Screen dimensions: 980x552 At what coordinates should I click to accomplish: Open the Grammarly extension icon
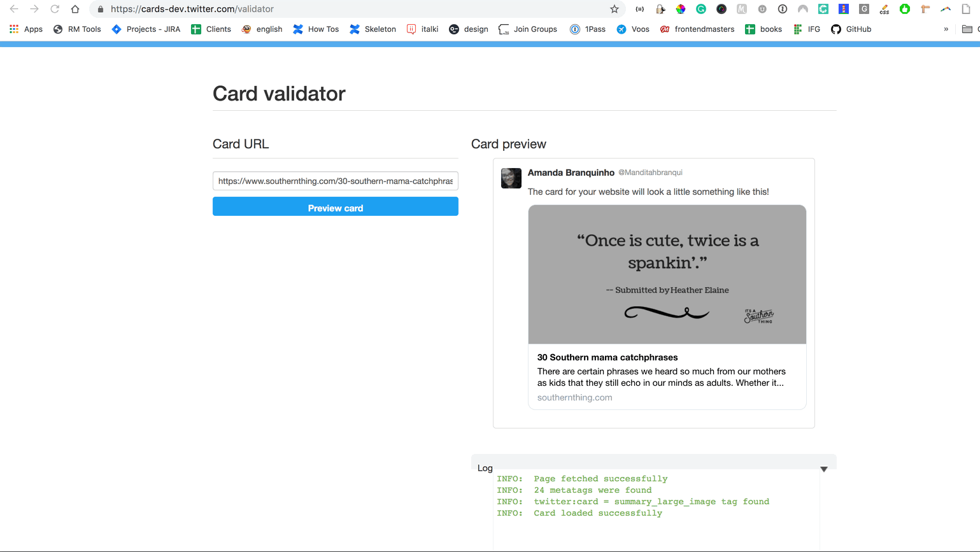[x=701, y=9]
